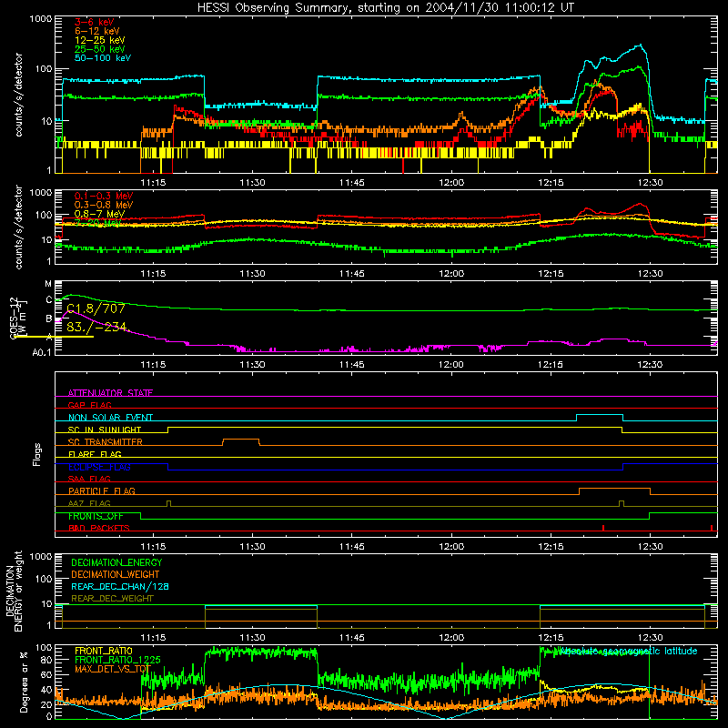Select the MAX_DET_VS_TOT legend label
The image size is (728, 728).
click(x=113, y=669)
